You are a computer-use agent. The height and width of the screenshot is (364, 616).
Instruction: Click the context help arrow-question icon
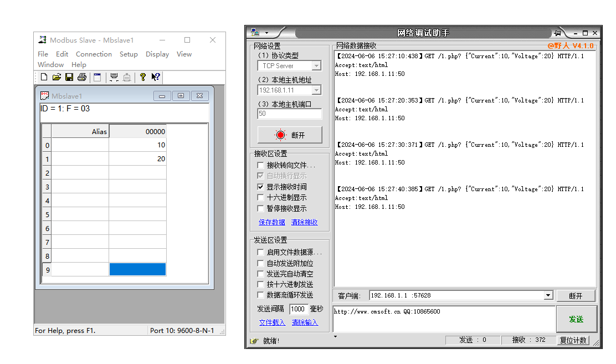point(156,77)
